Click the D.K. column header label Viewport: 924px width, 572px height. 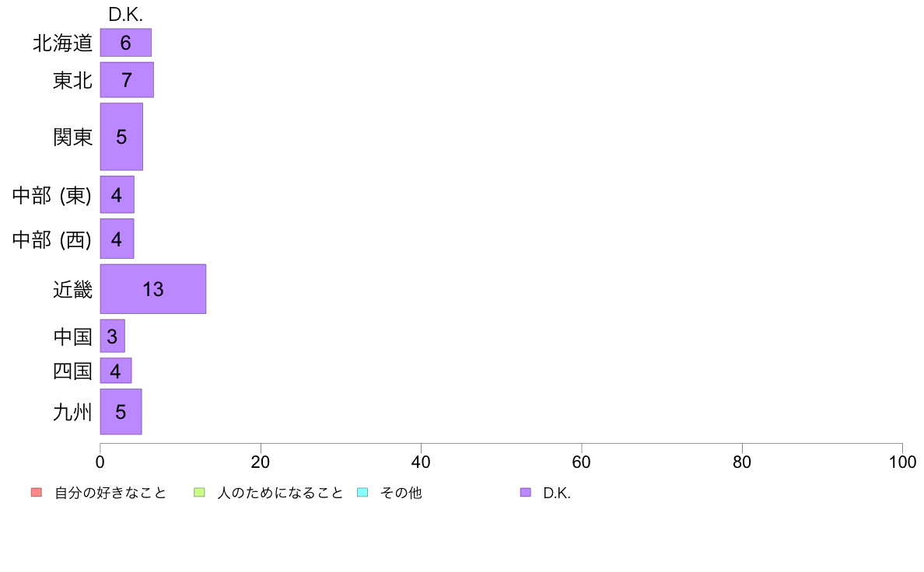[x=125, y=15]
